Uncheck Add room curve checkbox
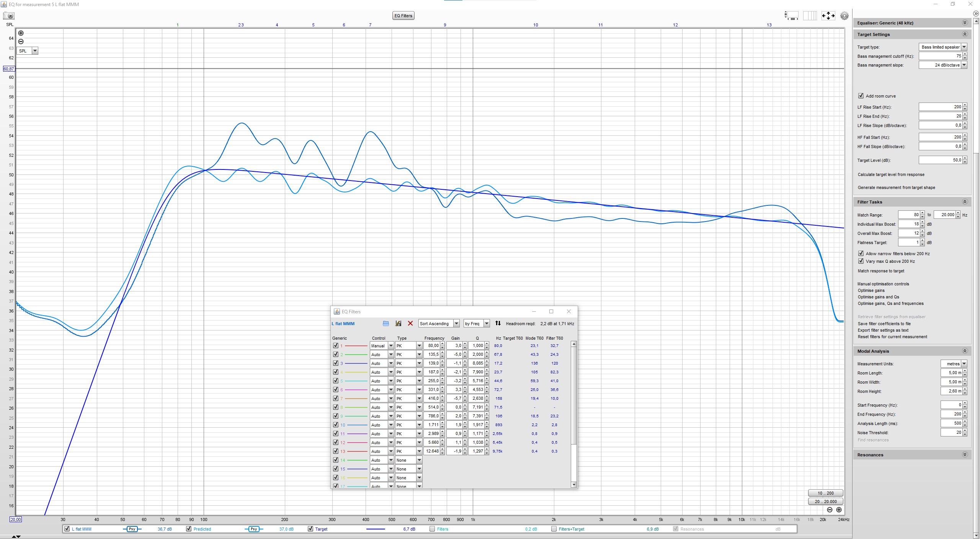 coord(861,96)
